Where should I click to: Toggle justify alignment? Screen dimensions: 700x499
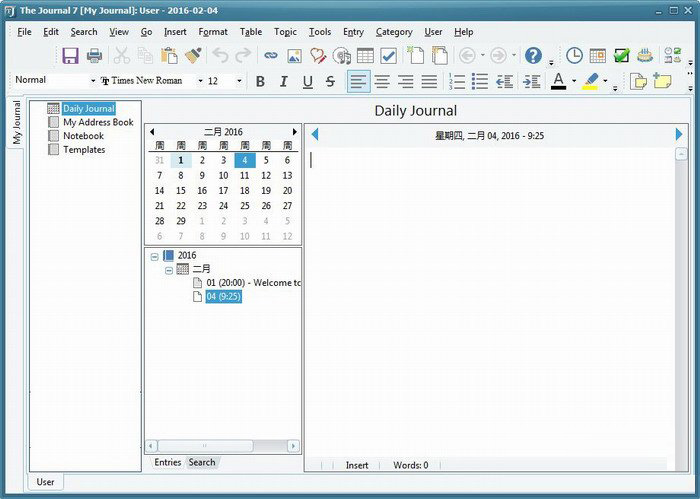pos(429,82)
